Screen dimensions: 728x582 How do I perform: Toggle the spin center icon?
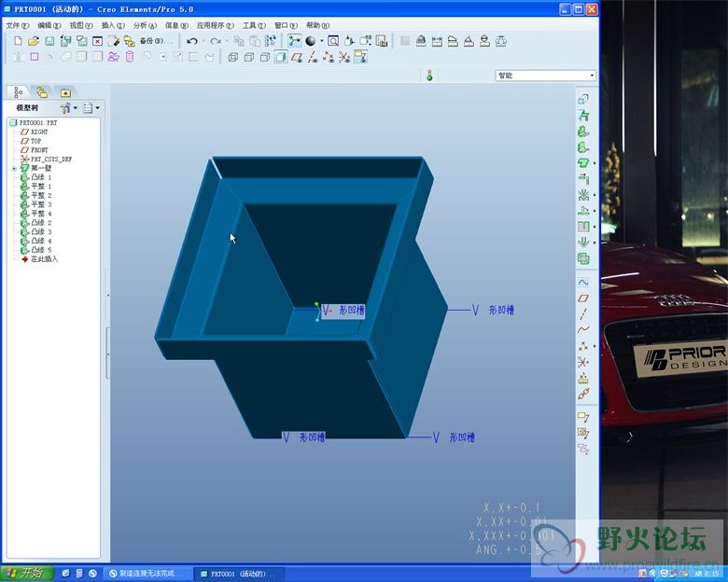point(294,41)
